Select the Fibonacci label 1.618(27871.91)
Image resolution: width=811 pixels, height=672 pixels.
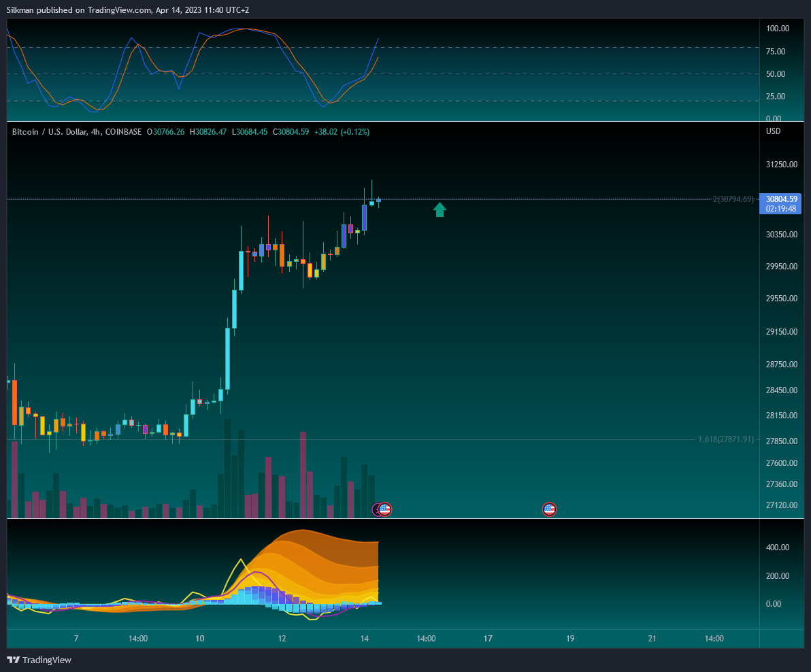click(726, 439)
